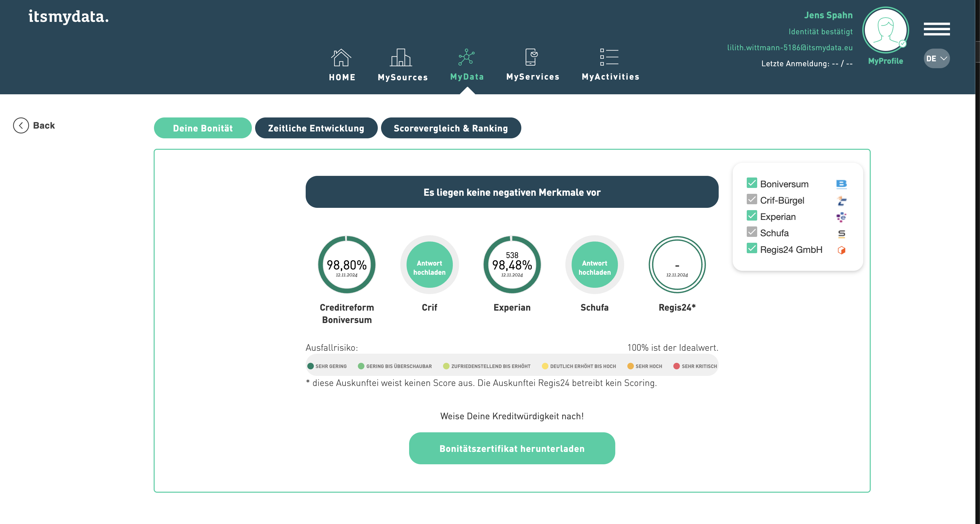
Task: Click the Regis24 orange cube logo
Action: (x=842, y=250)
